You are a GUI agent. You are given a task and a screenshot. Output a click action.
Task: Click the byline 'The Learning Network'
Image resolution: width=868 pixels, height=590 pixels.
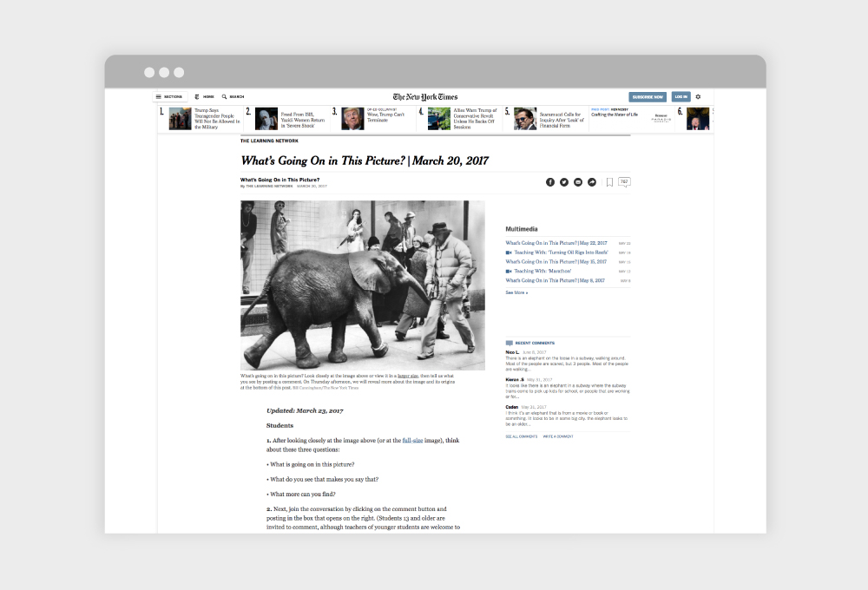[269, 186]
